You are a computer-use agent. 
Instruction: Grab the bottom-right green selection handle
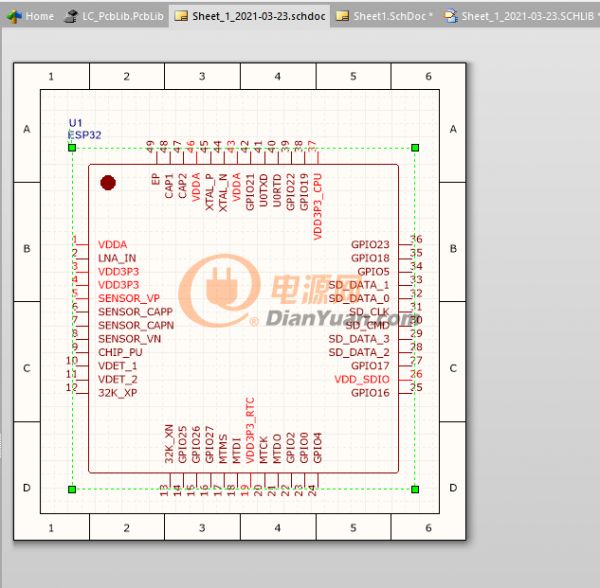415,489
